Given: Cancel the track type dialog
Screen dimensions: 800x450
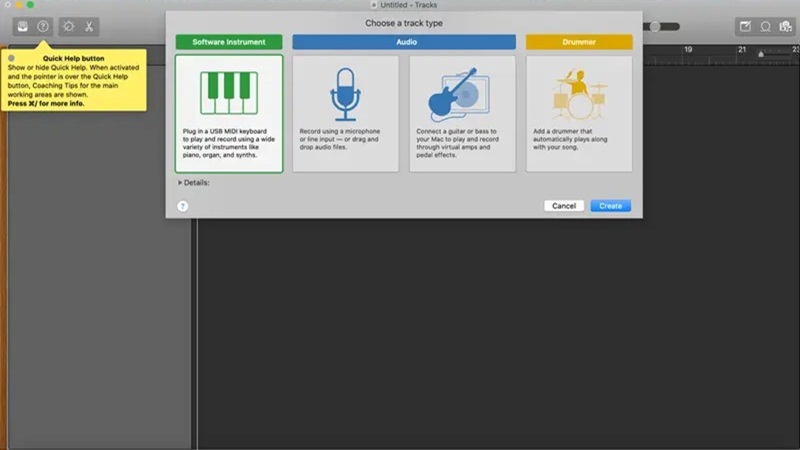Looking at the screenshot, I should (564, 206).
